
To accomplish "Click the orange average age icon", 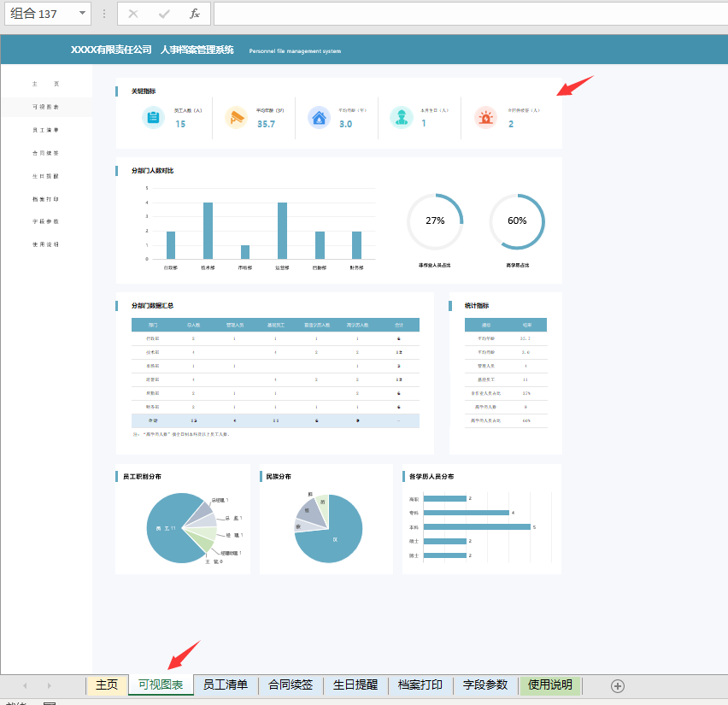I will pos(237,118).
